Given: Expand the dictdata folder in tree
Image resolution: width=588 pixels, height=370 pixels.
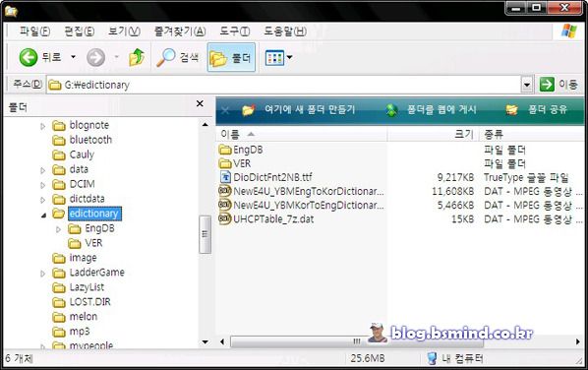Looking at the screenshot, I should 42,200.
